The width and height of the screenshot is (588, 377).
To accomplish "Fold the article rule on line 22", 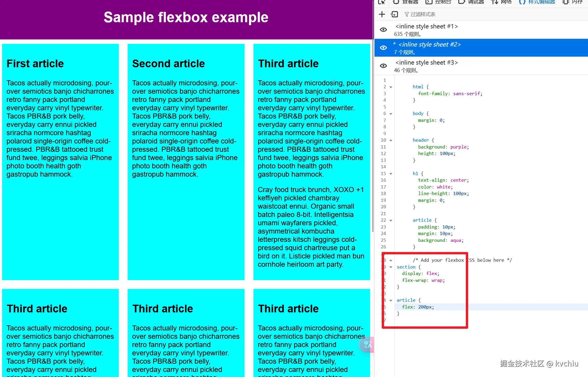I will click(391, 221).
